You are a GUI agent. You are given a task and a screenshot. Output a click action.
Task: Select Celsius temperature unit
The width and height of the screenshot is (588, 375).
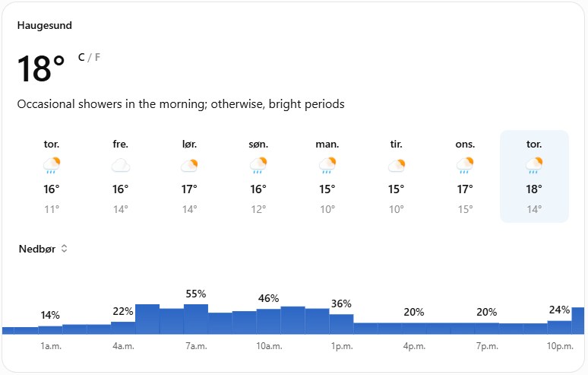tap(81, 57)
